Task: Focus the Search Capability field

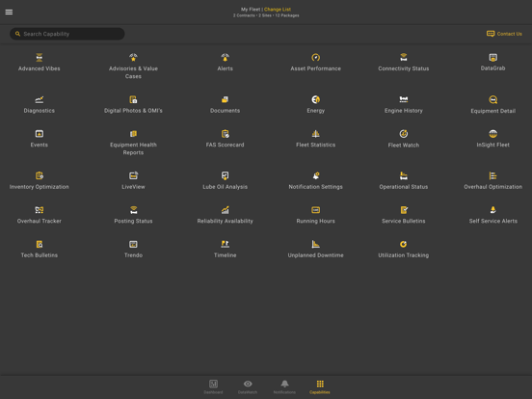Action: [67, 34]
